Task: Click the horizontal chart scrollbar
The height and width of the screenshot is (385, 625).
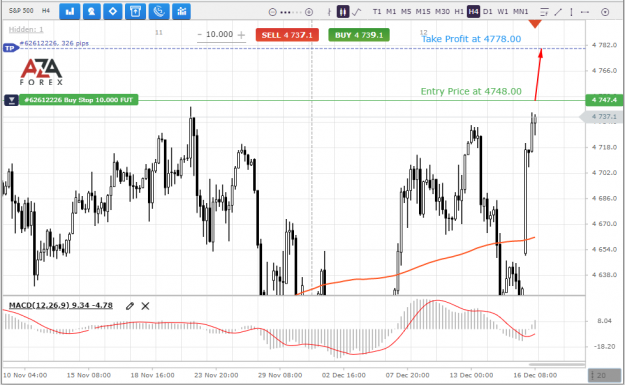Action: point(556,364)
